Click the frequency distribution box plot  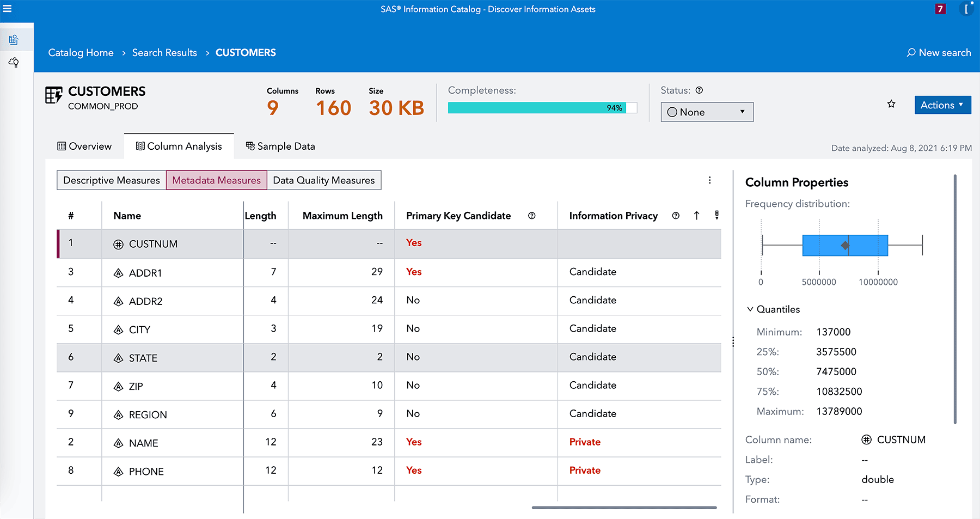[x=842, y=246]
